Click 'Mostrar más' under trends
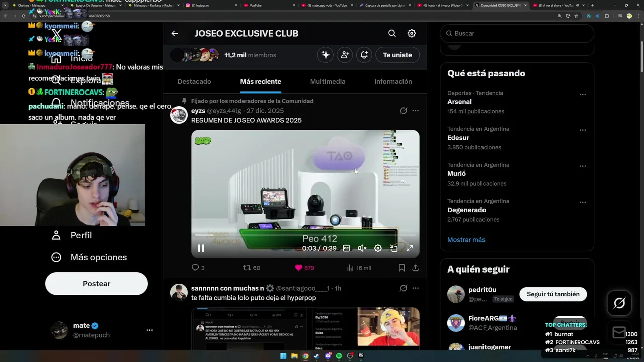644x362 pixels. (466, 240)
